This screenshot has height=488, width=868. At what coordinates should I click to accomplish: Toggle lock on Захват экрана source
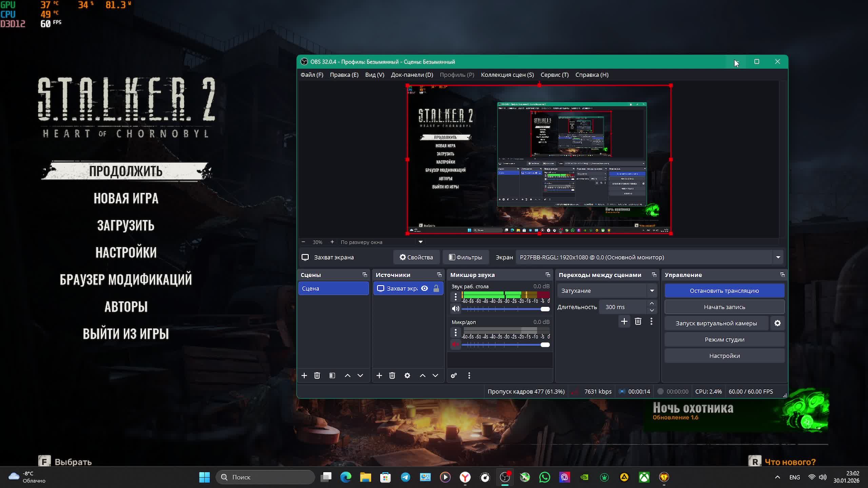click(436, 288)
